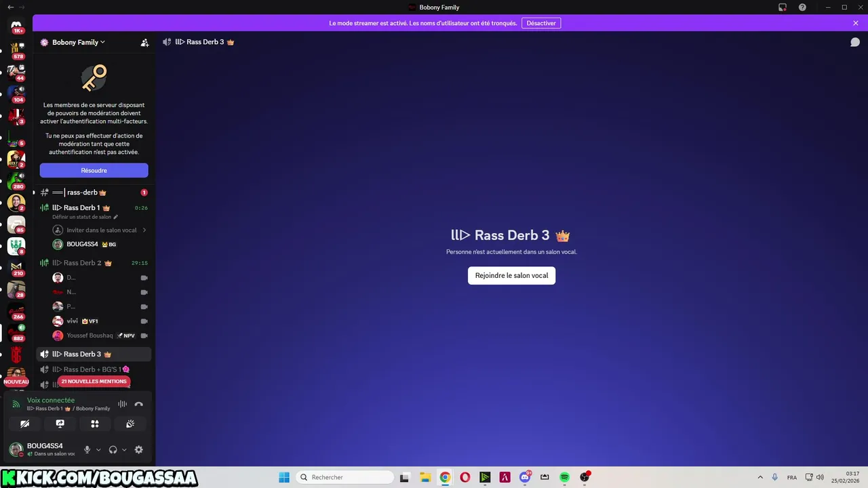The width and height of the screenshot is (868, 488).
Task: Open the server with 280 badge
Action: tap(16, 180)
